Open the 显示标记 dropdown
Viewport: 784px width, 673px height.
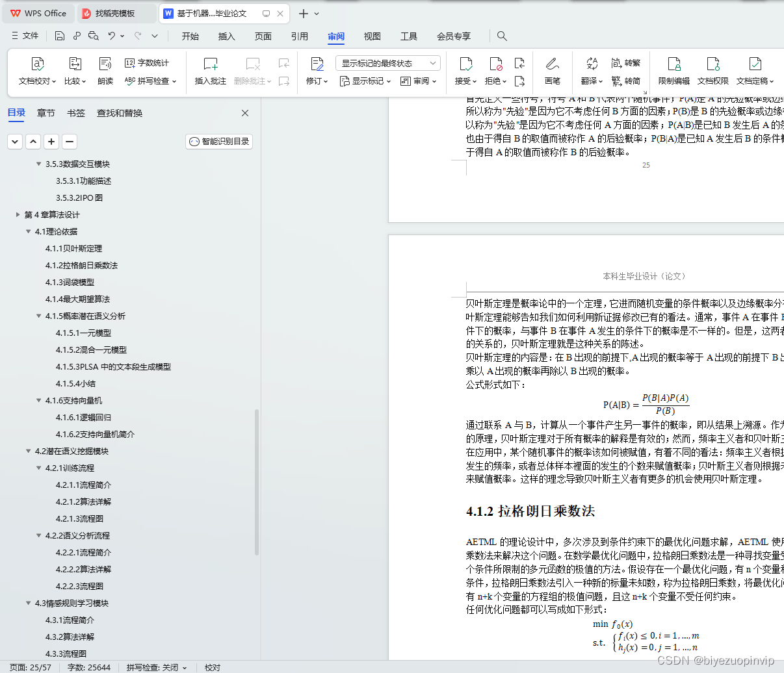click(x=365, y=81)
